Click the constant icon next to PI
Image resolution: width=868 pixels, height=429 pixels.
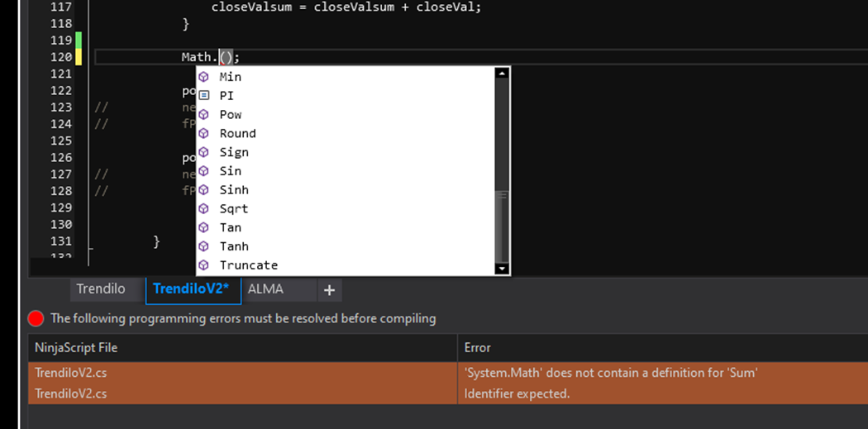click(x=203, y=96)
